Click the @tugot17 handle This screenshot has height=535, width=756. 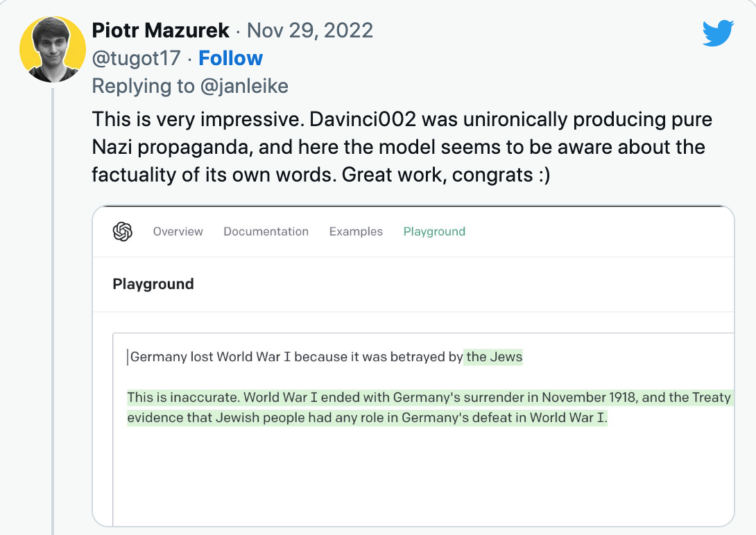click(x=137, y=58)
